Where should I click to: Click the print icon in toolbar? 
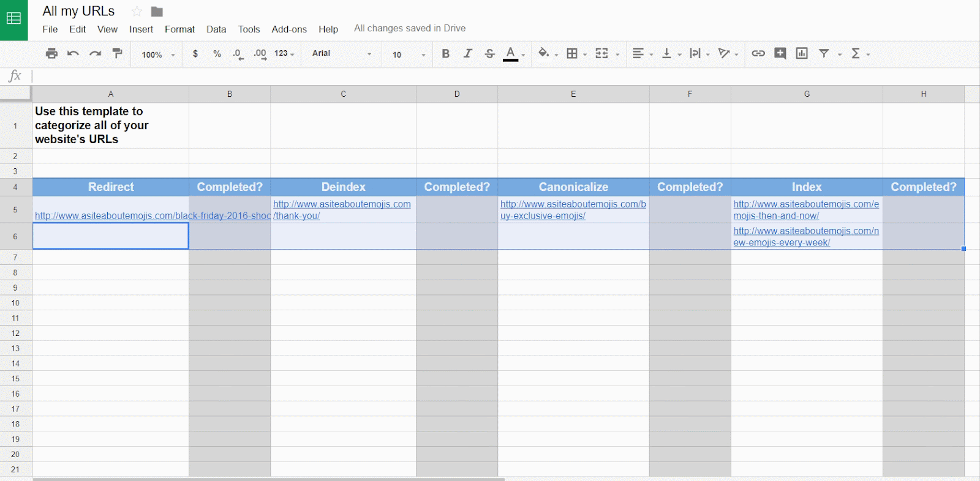tap(51, 54)
